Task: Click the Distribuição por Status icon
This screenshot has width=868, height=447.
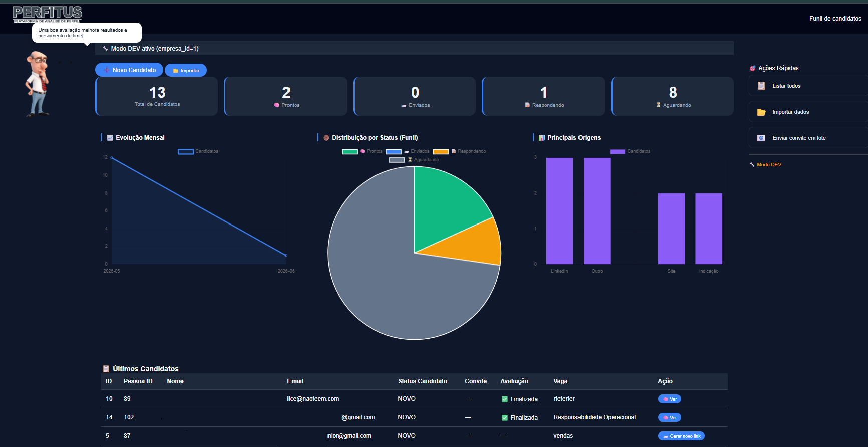Action: (326, 138)
